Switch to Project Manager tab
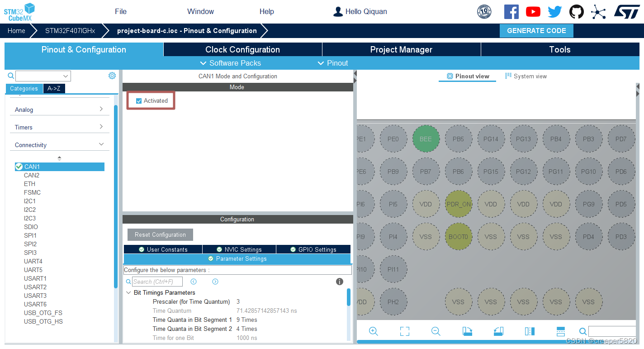This screenshot has width=644, height=349. point(401,50)
